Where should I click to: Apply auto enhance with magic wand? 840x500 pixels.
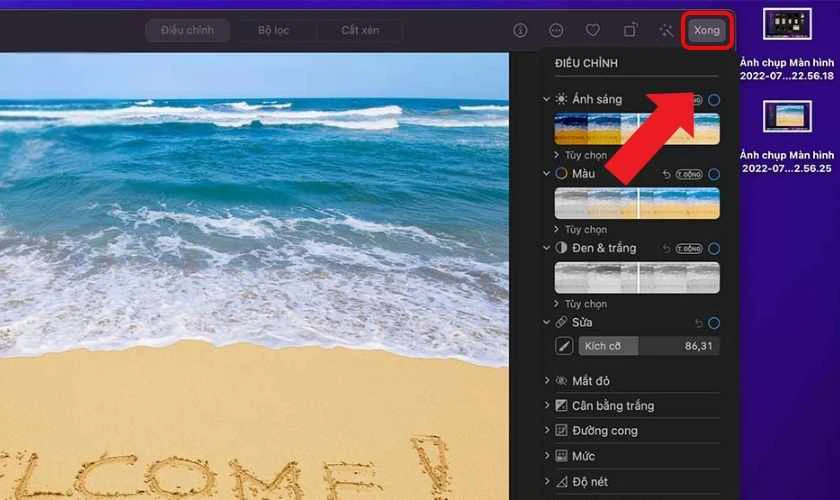click(666, 30)
